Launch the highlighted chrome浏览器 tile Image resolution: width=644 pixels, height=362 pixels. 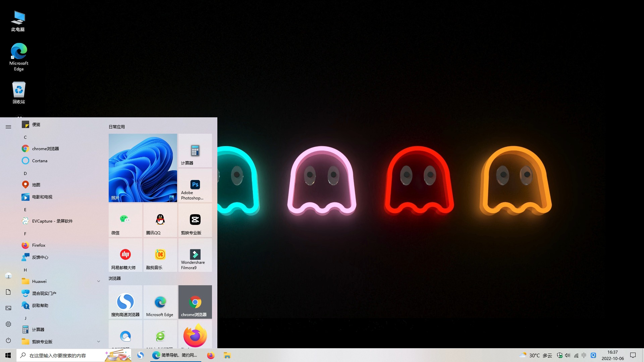coord(195,302)
